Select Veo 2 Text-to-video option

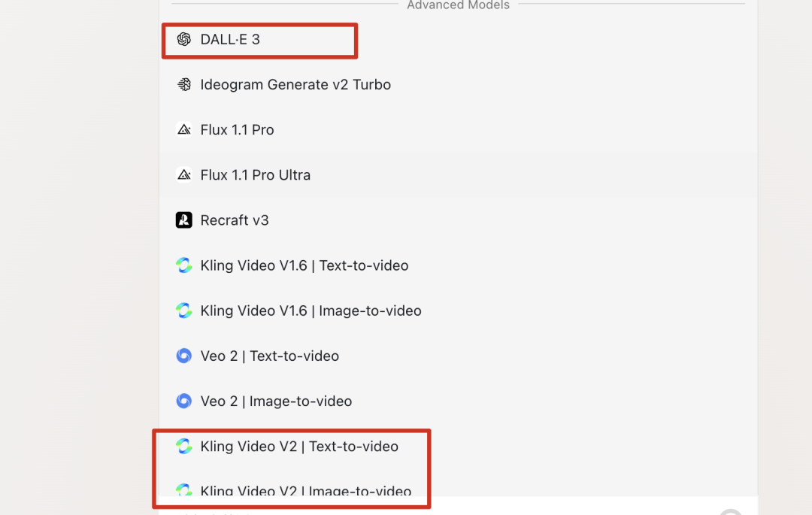pos(459,356)
